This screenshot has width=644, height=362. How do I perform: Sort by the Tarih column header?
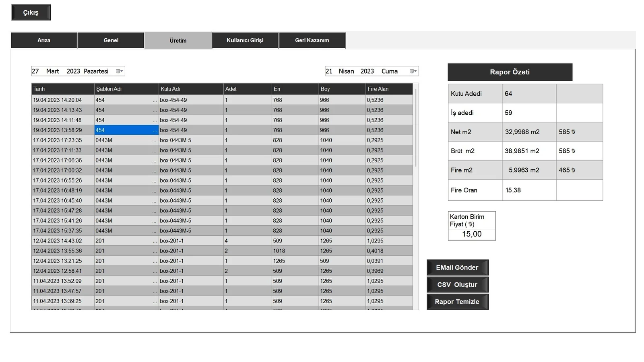[62, 89]
